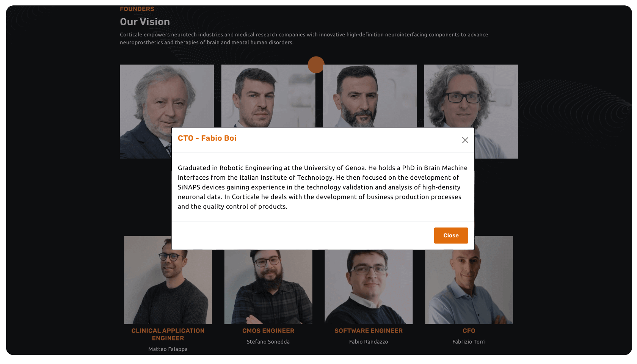Select the Clinical Application Engineer title
This screenshot has width=637, height=364.
168,334
